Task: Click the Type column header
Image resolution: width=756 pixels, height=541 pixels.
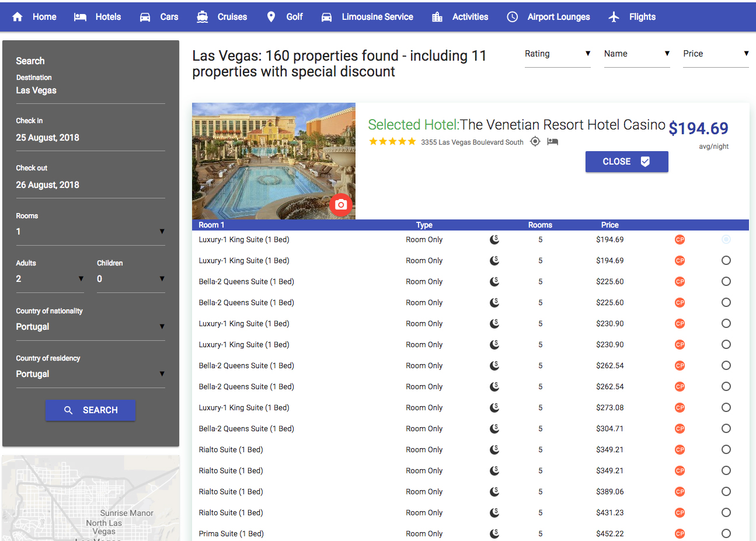Action: click(424, 225)
